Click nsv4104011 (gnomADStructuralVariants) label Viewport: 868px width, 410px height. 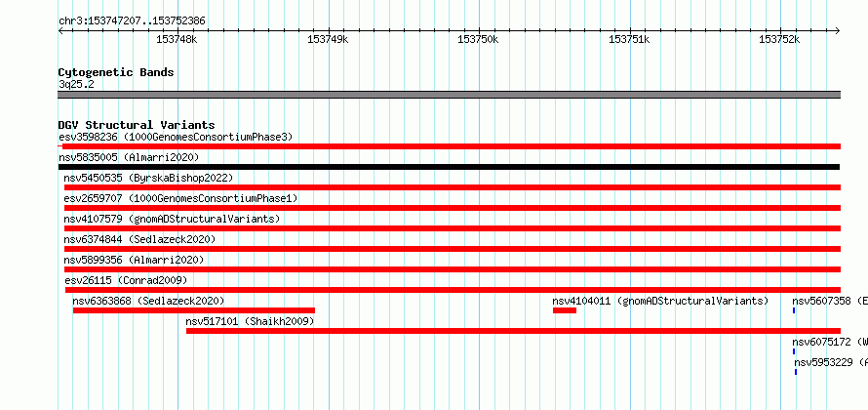[x=661, y=301]
